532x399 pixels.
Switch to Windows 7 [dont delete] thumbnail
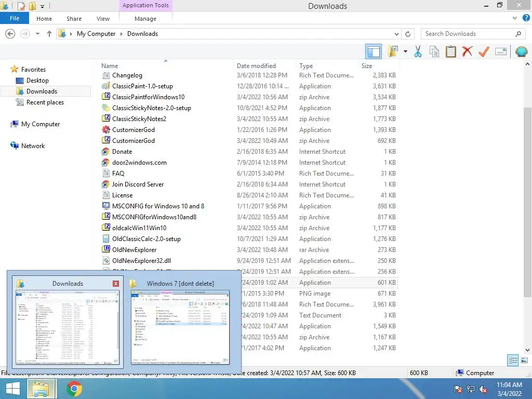pyautogui.click(x=180, y=327)
